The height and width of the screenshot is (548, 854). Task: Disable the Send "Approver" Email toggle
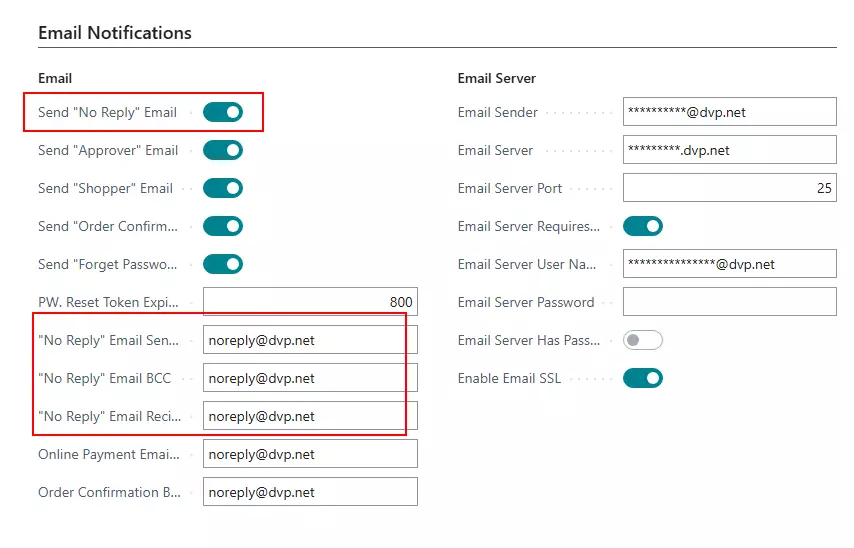point(222,150)
